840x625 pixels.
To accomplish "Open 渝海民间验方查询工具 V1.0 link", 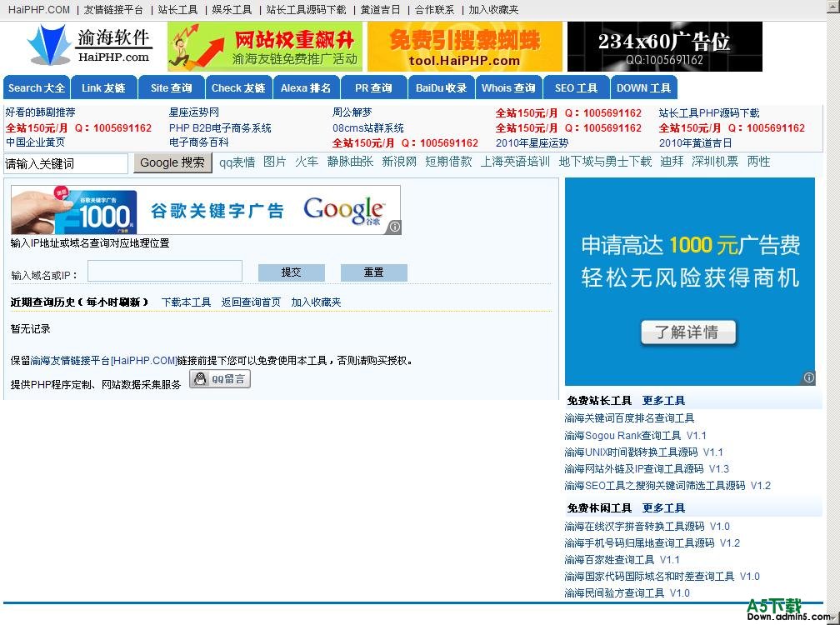I will tap(627, 592).
